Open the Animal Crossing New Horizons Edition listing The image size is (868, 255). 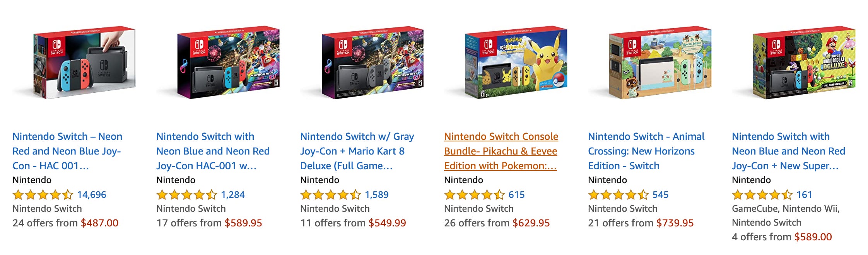[x=646, y=151]
